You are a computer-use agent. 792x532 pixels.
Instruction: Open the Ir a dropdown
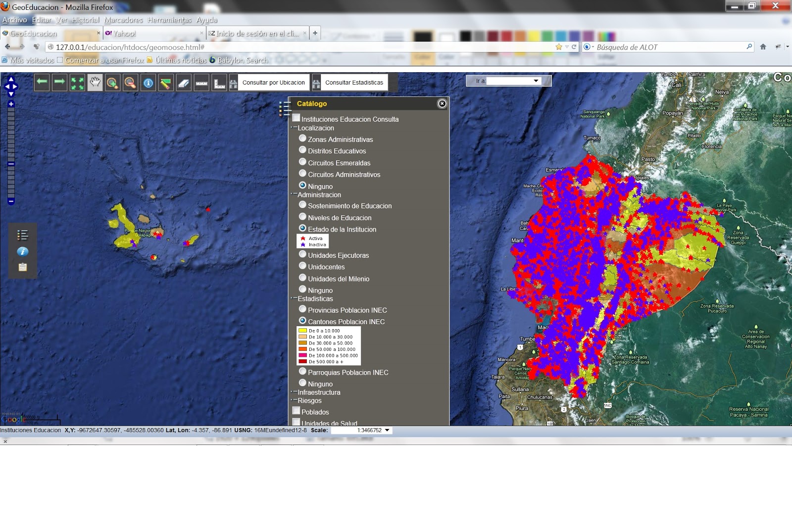[536, 80]
